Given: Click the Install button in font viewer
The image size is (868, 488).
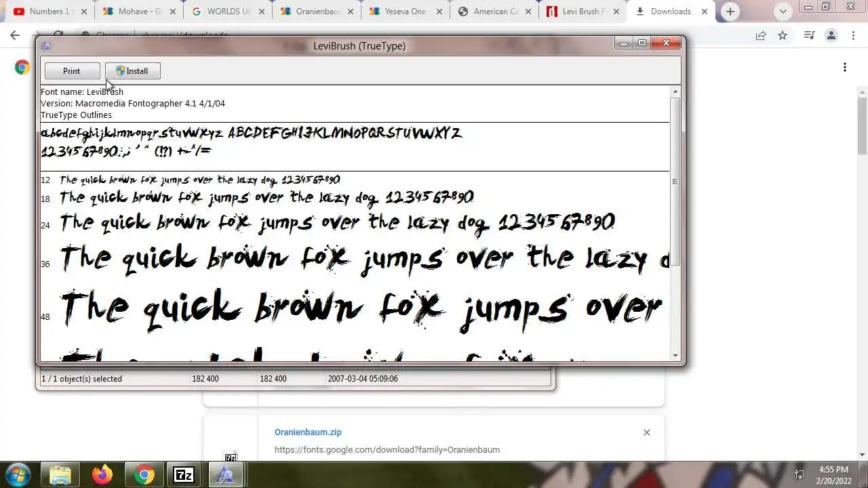Looking at the screenshot, I should tap(133, 71).
